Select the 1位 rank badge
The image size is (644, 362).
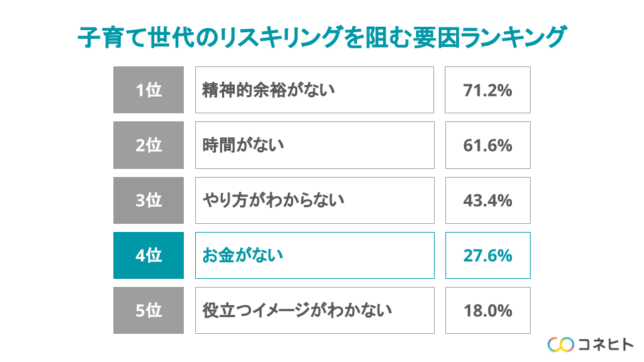pos(148,90)
